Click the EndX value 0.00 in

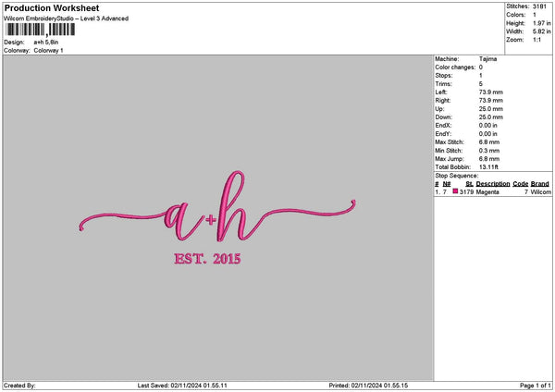488,125
